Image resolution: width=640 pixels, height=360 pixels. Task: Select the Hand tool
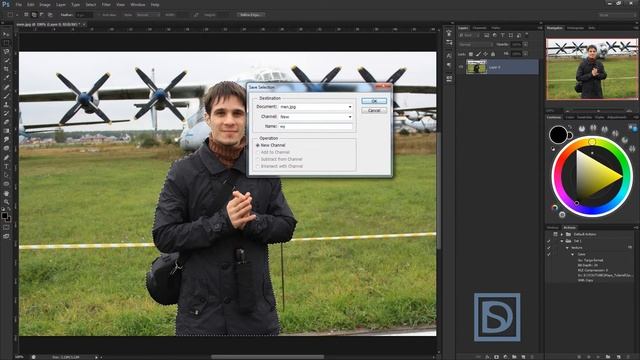pos(6,193)
